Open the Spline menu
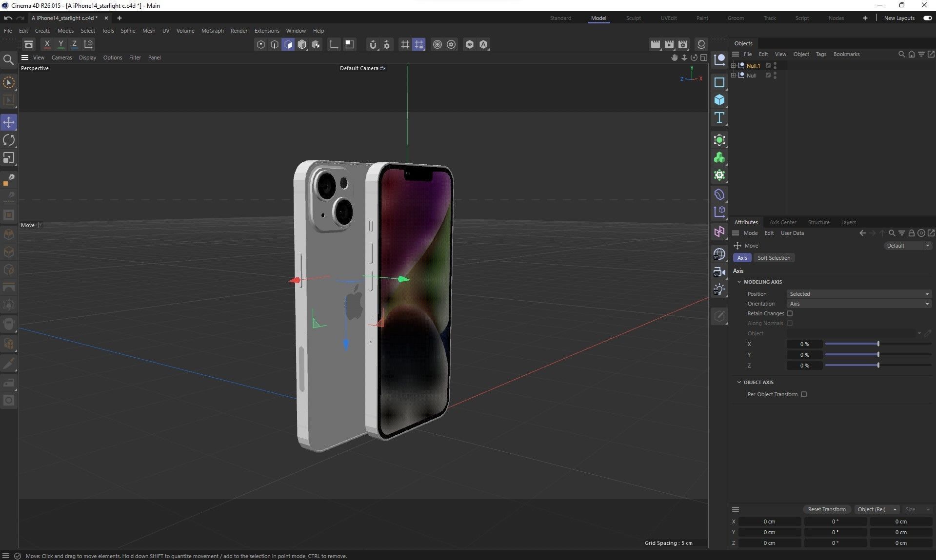The image size is (936, 560). pyautogui.click(x=128, y=31)
